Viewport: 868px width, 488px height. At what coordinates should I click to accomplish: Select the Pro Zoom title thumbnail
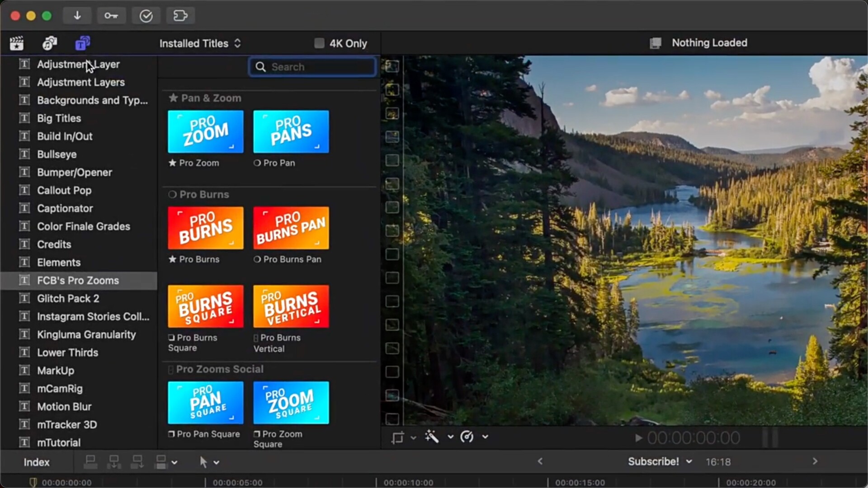pyautogui.click(x=206, y=131)
